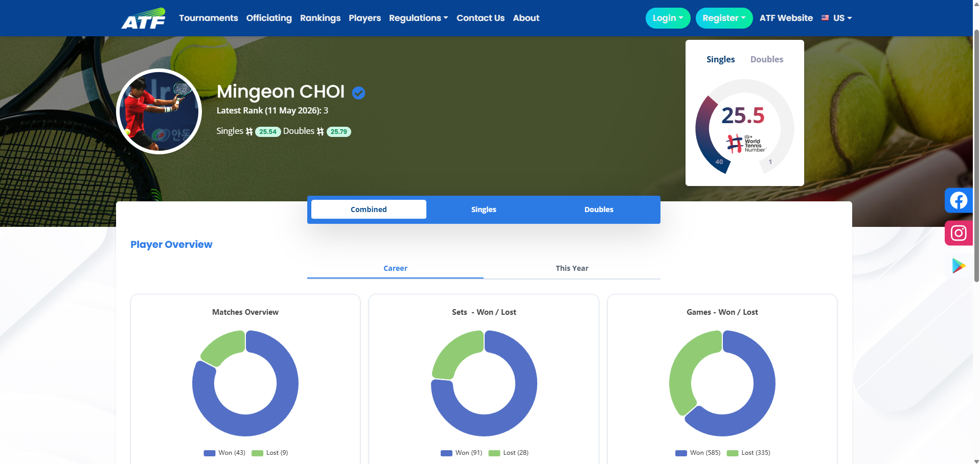Click the blue verified badge beside Mingeon CHOI
The height and width of the screenshot is (464, 980).
pos(359,92)
